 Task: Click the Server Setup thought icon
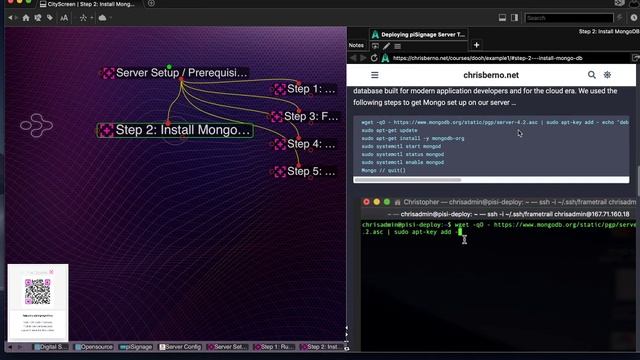108,73
